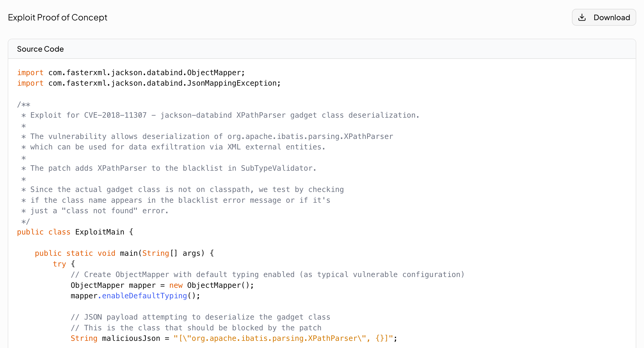Click the main method signature line

[124, 253]
